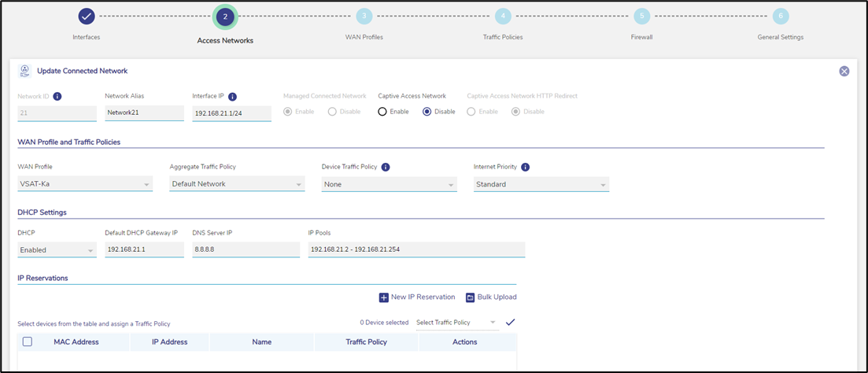Enable Captive Access Network
Image resolution: width=868 pixels, height=373 pixels.
click(x=382, y=111)
